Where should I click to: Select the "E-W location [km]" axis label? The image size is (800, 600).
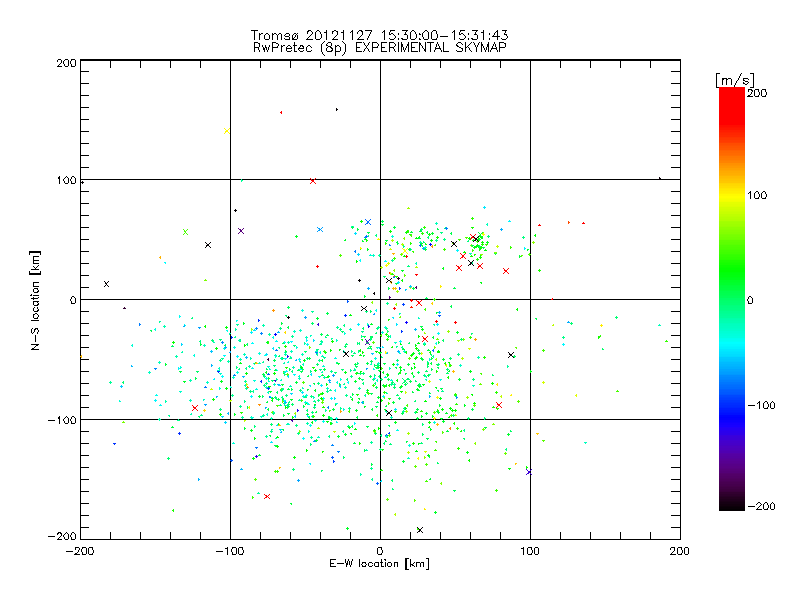point(379,563)
